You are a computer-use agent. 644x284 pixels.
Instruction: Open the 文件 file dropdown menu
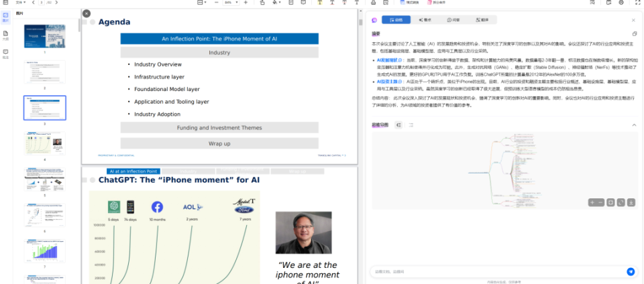[x=21, y=3]
